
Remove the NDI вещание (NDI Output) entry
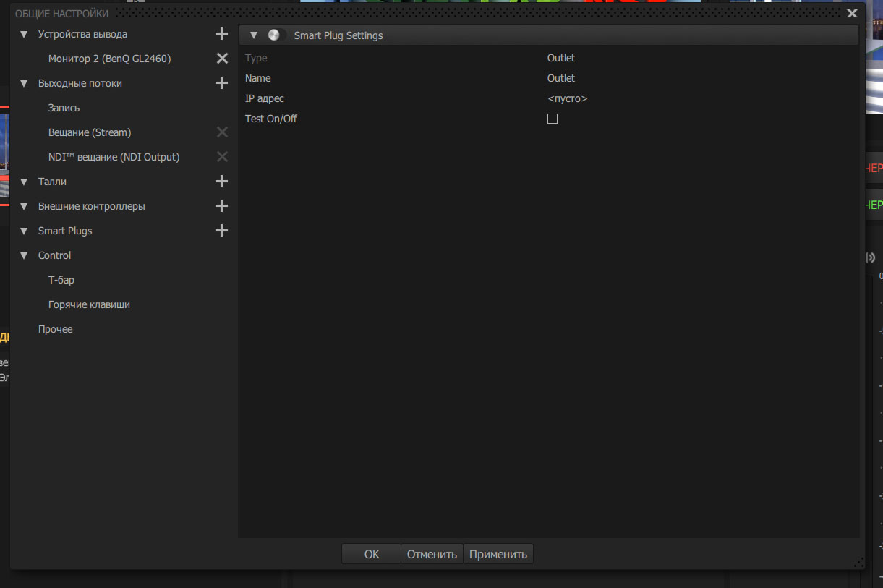coord(222,157)
